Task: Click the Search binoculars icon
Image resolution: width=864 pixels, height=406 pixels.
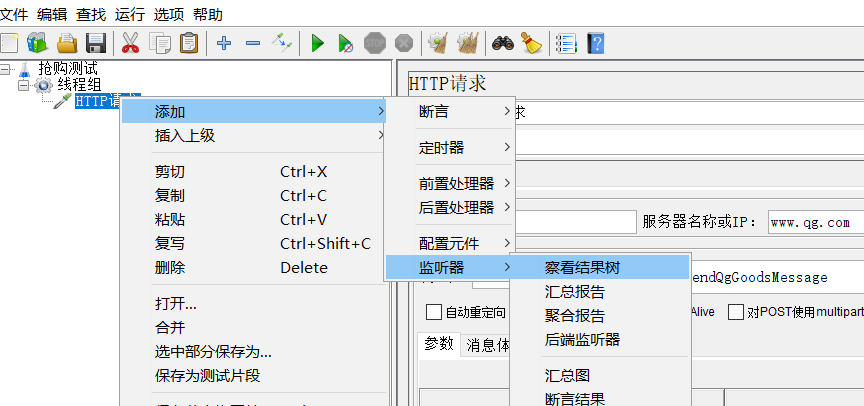Action: pos(503,42)
